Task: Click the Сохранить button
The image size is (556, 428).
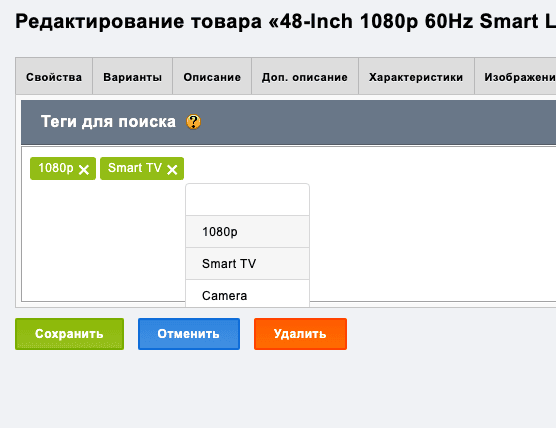Action: (70, 334)
